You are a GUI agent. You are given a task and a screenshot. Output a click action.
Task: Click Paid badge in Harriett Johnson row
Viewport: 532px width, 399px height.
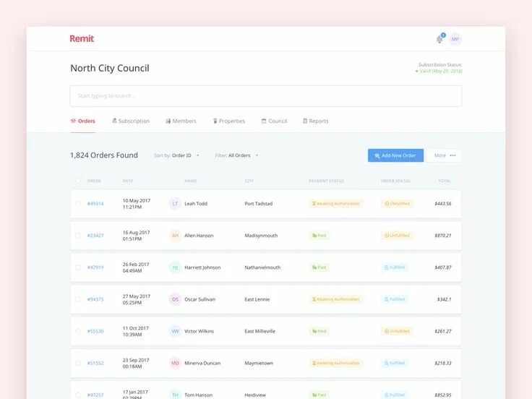point(319,267)
